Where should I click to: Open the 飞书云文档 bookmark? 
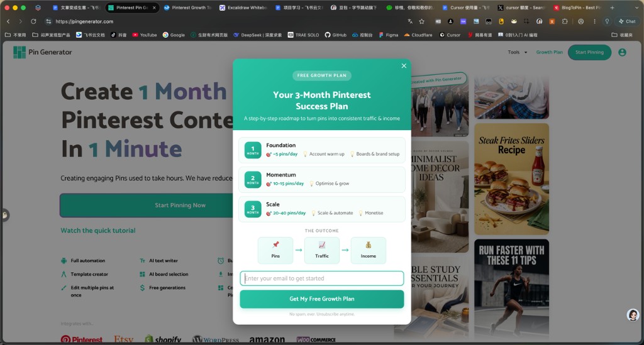click(91, 35)
